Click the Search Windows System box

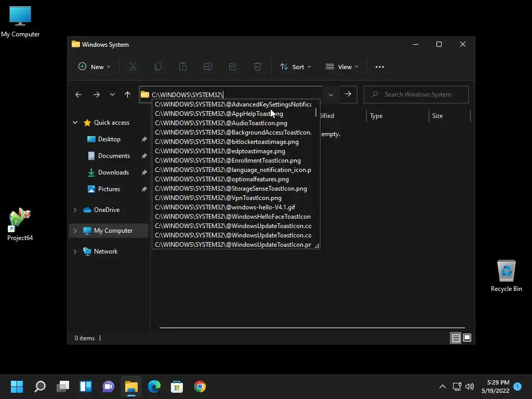(x=416, y=95)
